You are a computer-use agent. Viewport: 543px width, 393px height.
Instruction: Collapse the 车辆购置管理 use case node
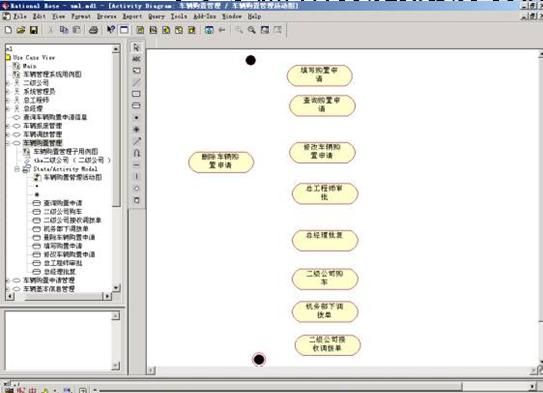[x=8, y=143]
